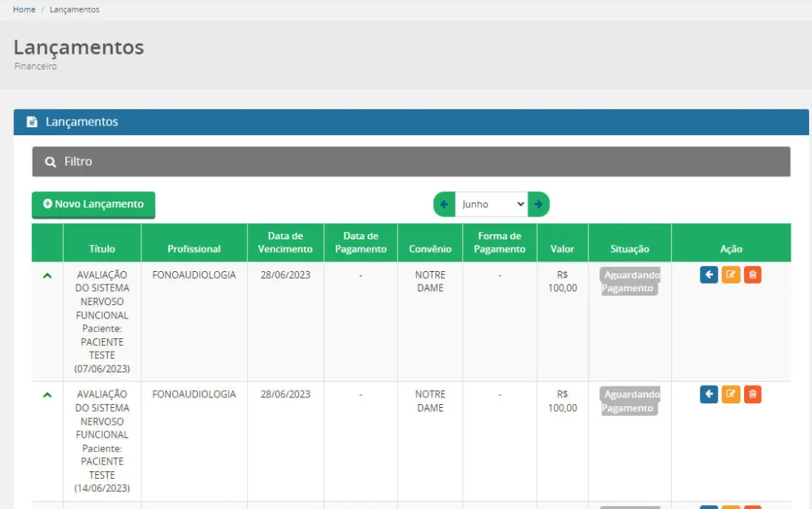Click the Aguardando Pagamento badge in the 07/06/2023 row
812x509 pixels.
tap(630, 281)
